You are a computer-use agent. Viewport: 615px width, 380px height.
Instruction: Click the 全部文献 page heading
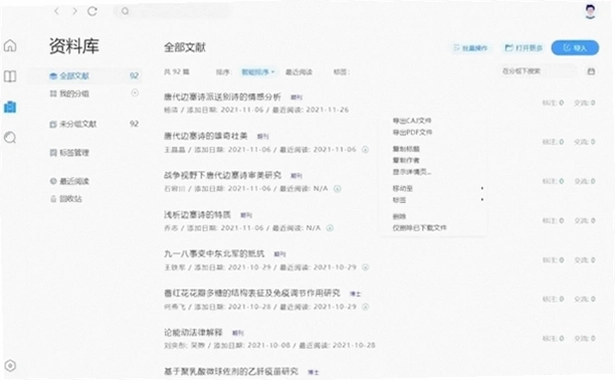click(185, 47)
